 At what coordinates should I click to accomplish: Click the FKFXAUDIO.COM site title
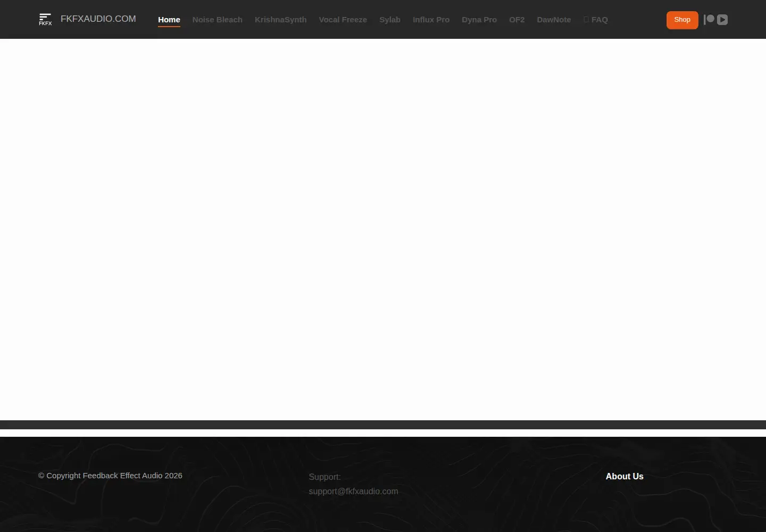(x=98, y=19)
